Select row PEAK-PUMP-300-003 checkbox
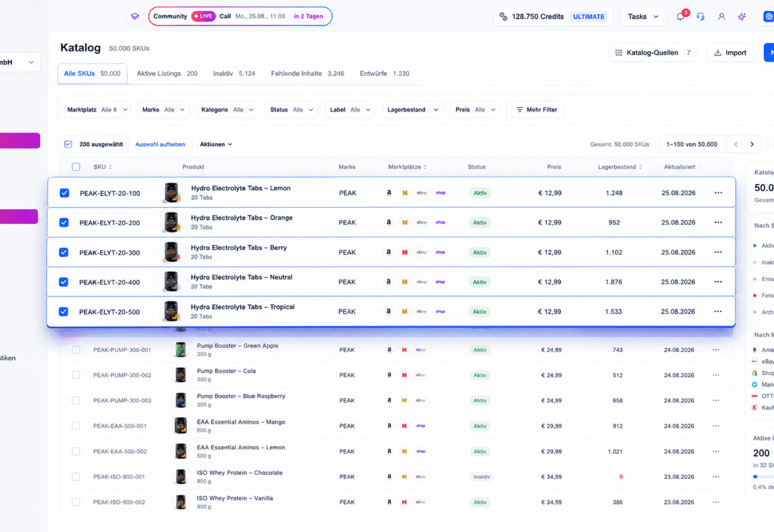This screenshot has width=774, height=532. (76, 400)
